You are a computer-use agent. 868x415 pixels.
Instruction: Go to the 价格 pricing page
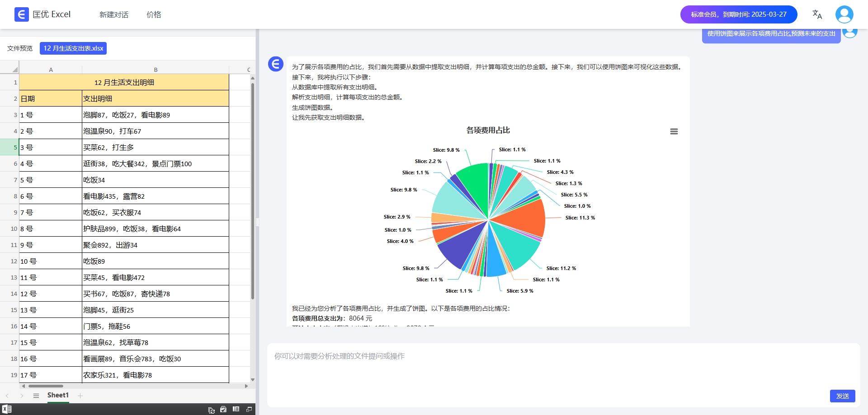154,14
